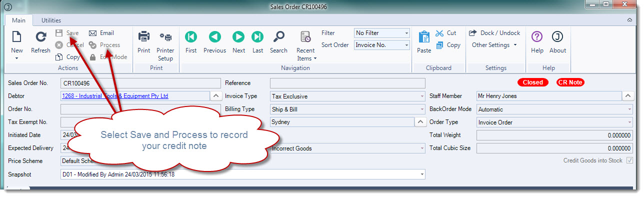Go to Last record
Viewport: 644px width, 197px height.
click(x=257, y=36)
